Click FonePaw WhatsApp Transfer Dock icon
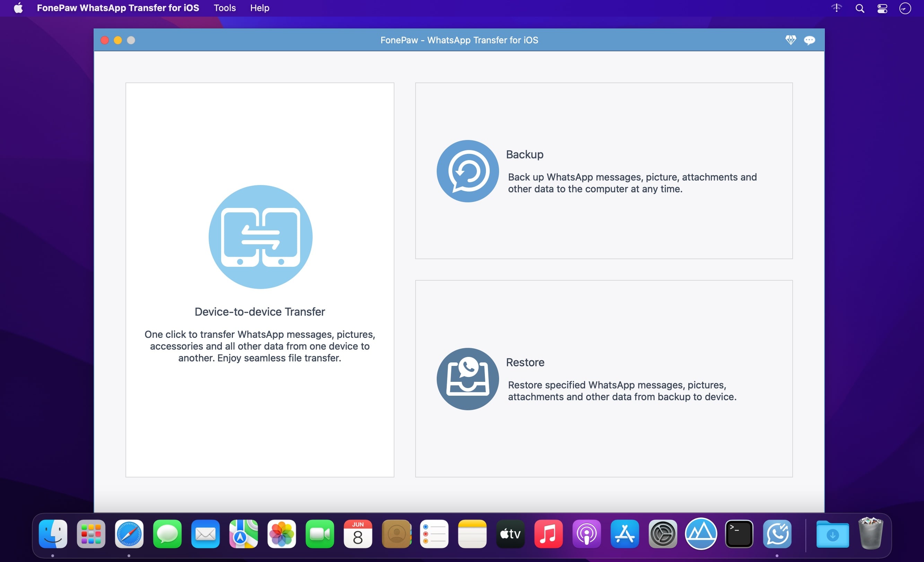 (777, 534)
